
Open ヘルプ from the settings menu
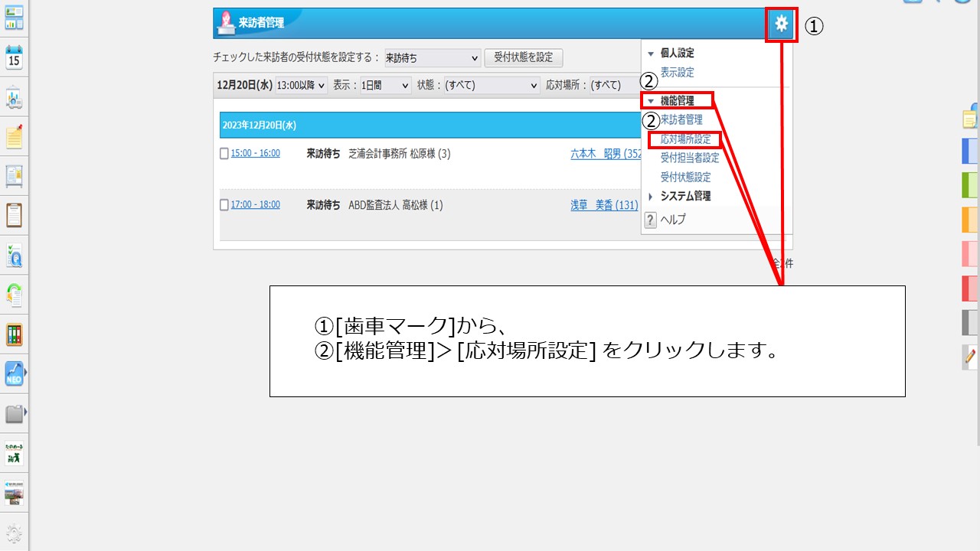point(673,220)
